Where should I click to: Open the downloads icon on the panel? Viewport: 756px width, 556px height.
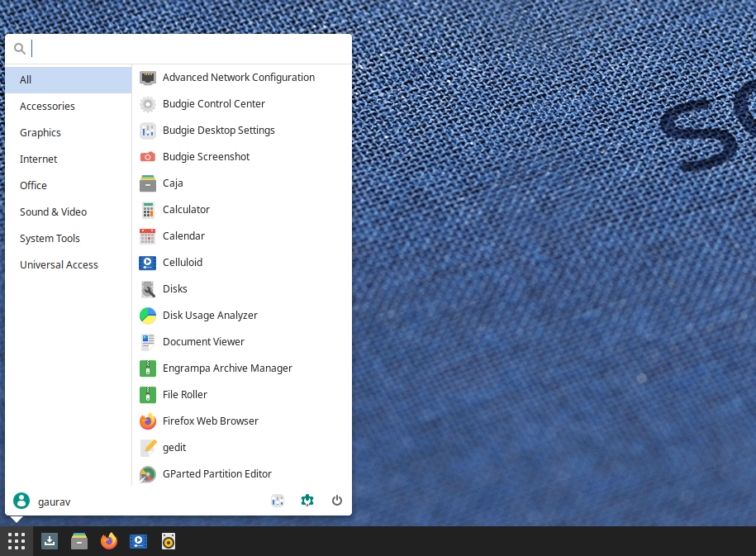click(x=50, y=541)
